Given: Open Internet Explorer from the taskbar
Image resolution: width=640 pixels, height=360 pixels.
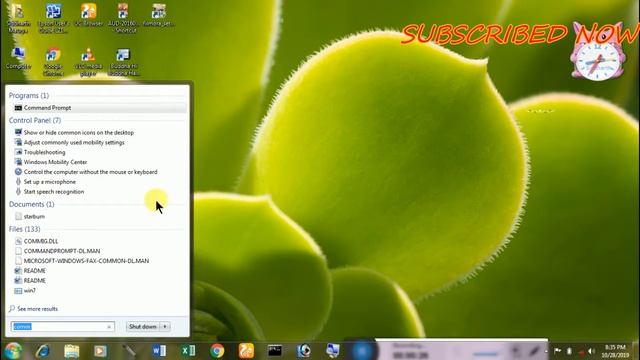Looking at the screenshot, I should [x=42, y=351].
